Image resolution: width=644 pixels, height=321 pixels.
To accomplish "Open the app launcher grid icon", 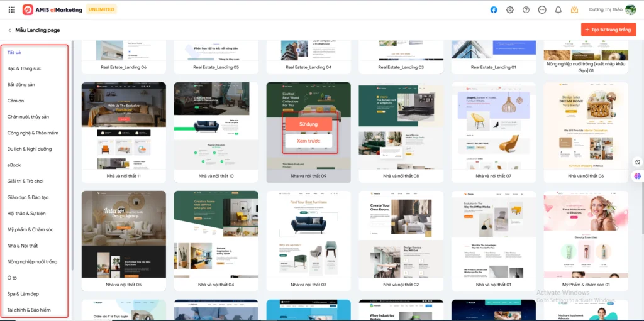I will pos(12,10).
